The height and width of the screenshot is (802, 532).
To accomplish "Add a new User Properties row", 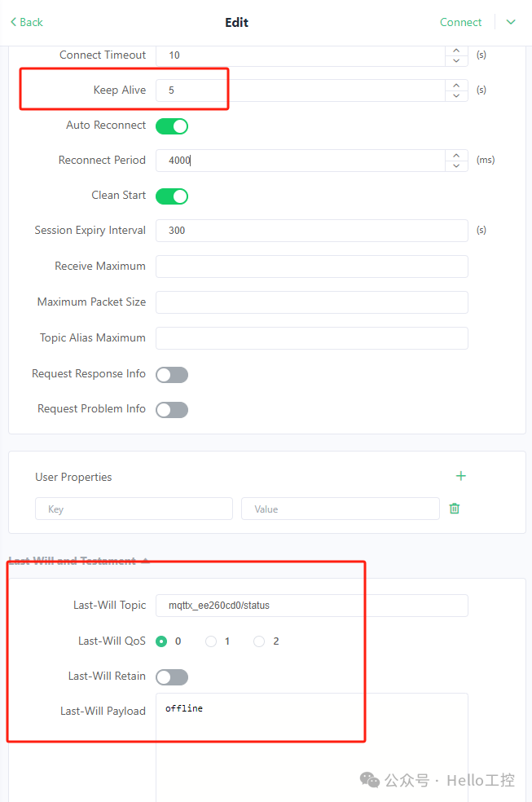I will point(460,476).
